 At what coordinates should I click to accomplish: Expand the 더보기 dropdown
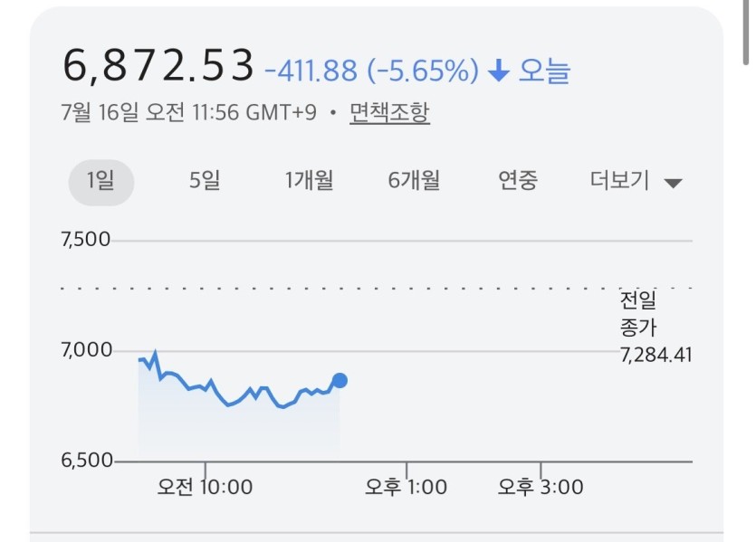tap(636, 181)
